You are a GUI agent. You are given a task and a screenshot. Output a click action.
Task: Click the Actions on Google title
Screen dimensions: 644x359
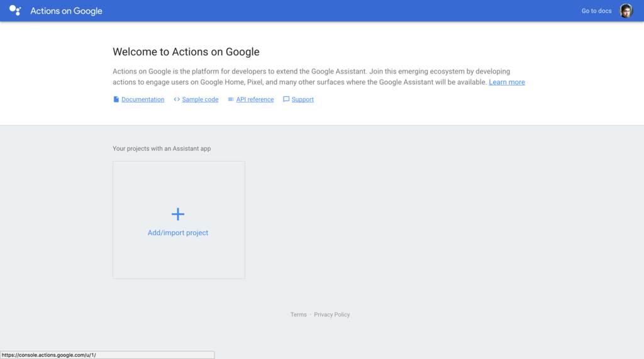[x=66, y=11]
